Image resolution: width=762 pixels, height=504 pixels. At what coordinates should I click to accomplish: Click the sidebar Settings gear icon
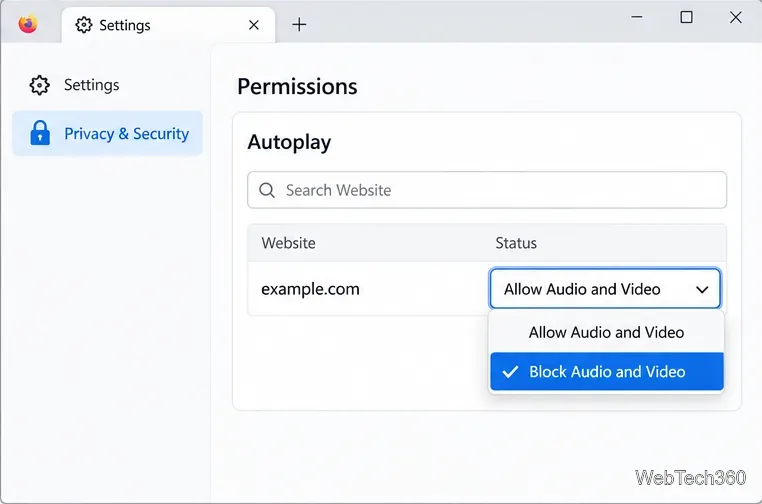click(39, 85)
